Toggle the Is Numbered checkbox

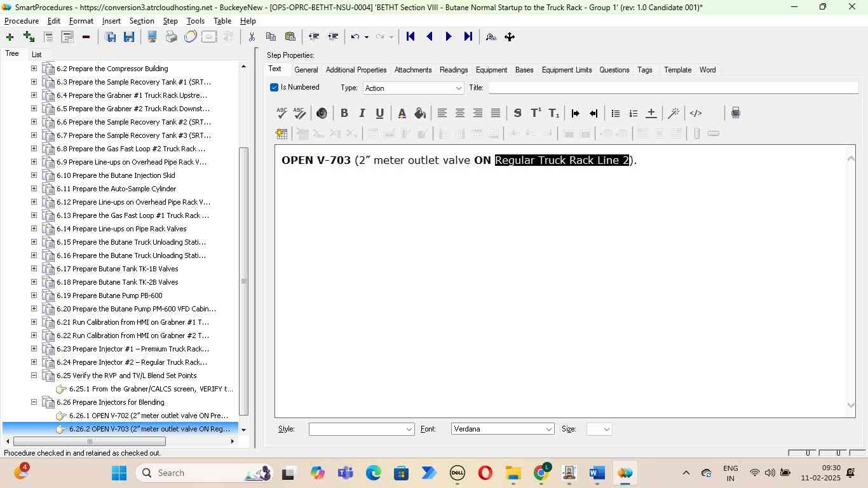coord(275,88)
